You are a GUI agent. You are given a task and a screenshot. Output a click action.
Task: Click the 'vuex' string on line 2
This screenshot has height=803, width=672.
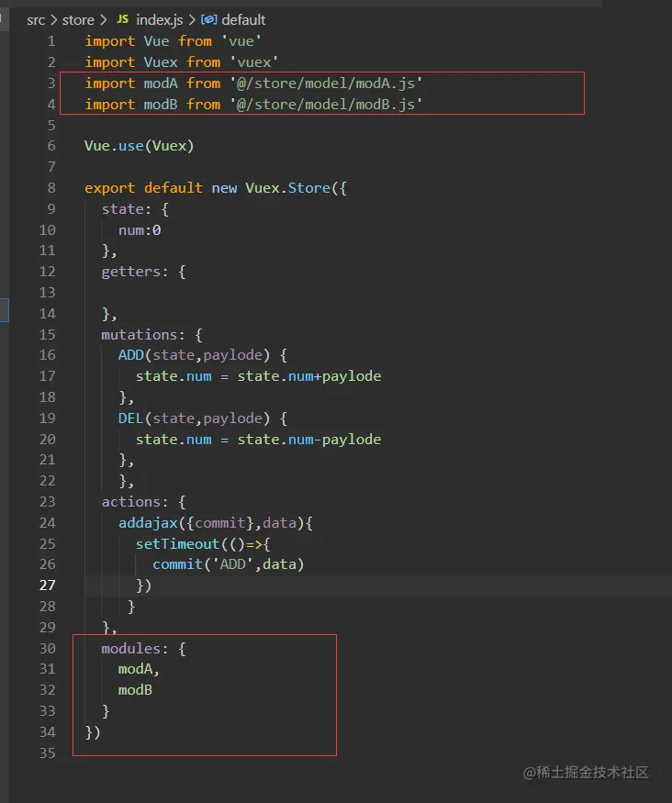(254, 62)
